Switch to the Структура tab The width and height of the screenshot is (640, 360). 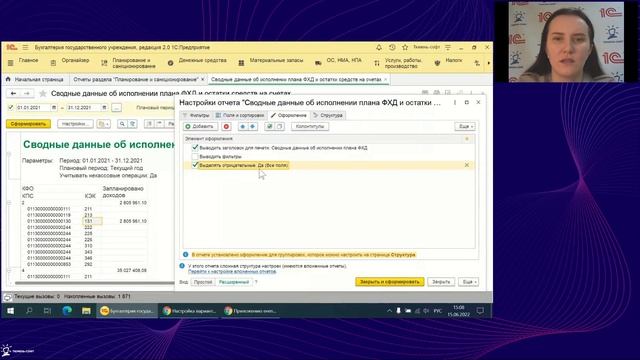328,115
